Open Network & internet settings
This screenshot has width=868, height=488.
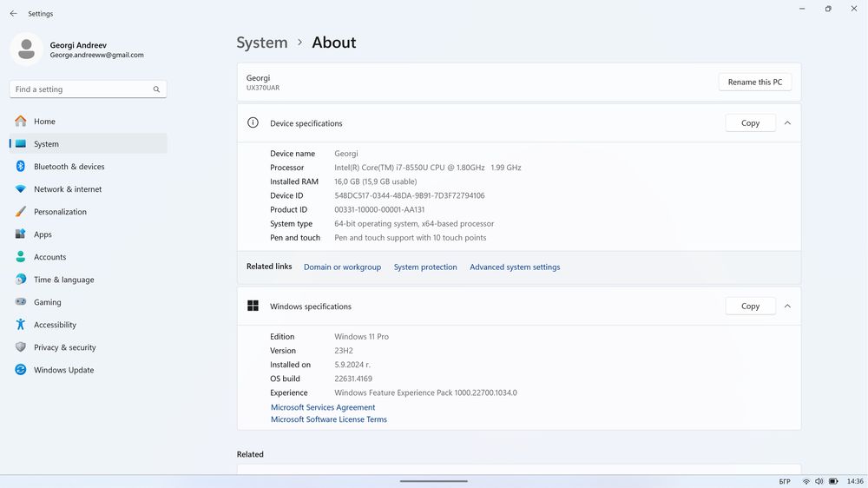[88, 189]
